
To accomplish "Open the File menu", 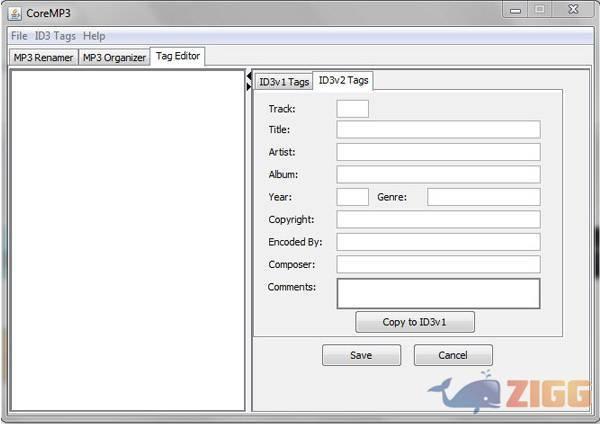I will (19, 36).
